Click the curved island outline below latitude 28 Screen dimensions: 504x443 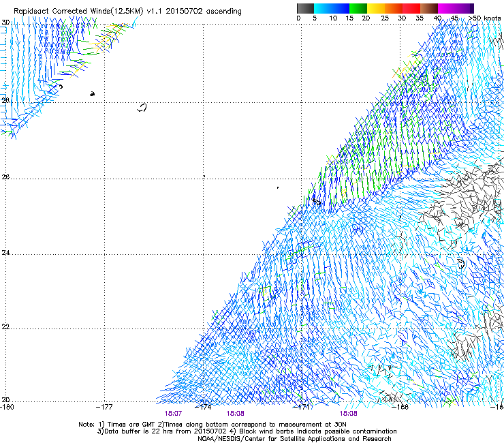(x=142, y=108)
